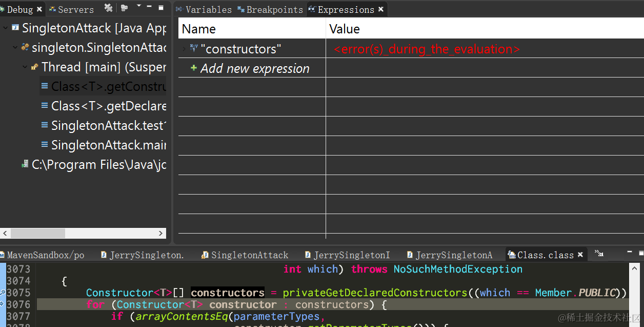This screenshot has width=644, height=327.
Task: Click the stack frame icon beside SingletonAttack.main
Action: 45,145
